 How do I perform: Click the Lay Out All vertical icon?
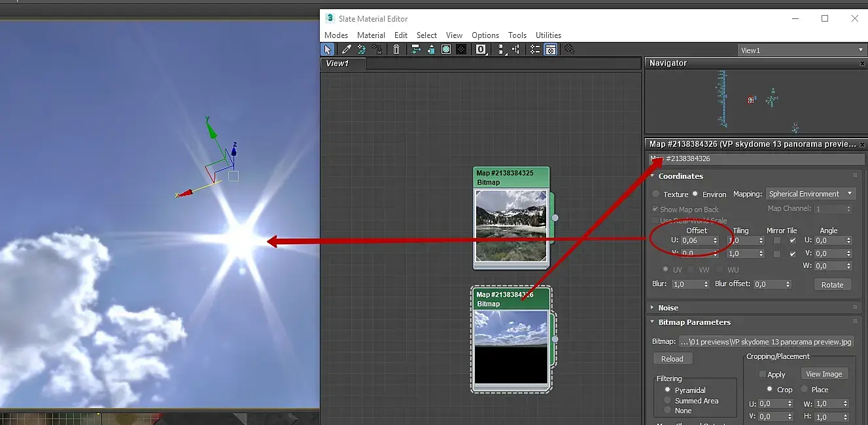[x=500, y=49]
